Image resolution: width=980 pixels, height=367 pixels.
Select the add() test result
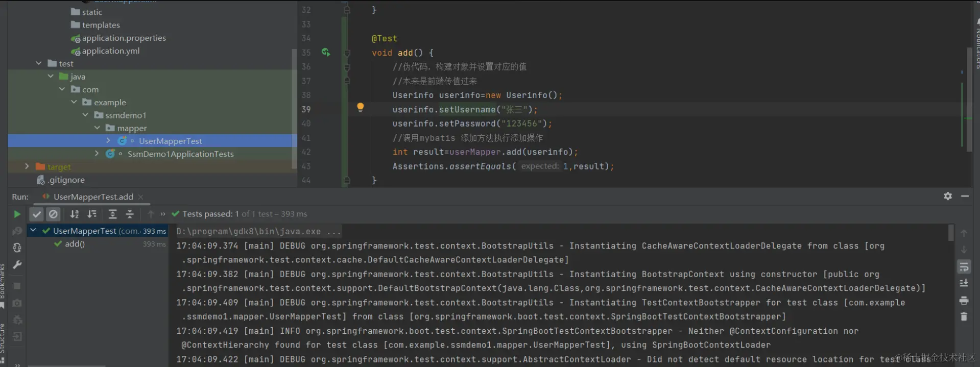point(75,244)
